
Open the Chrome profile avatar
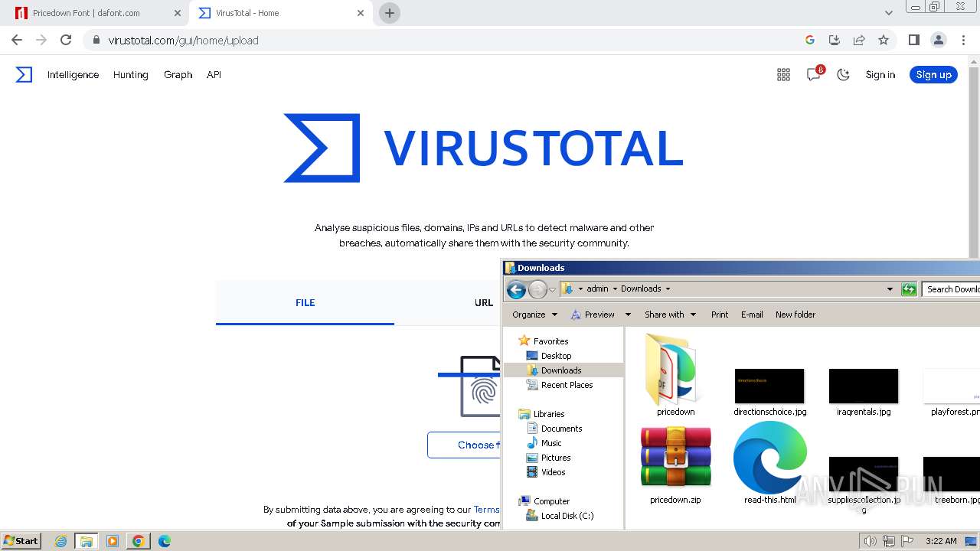click(938, 40)
